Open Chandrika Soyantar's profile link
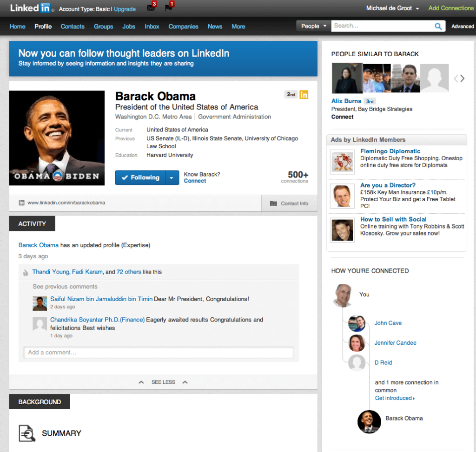This screenshot has width=476, height=452. pyautogui.click(x=97, y=320)
